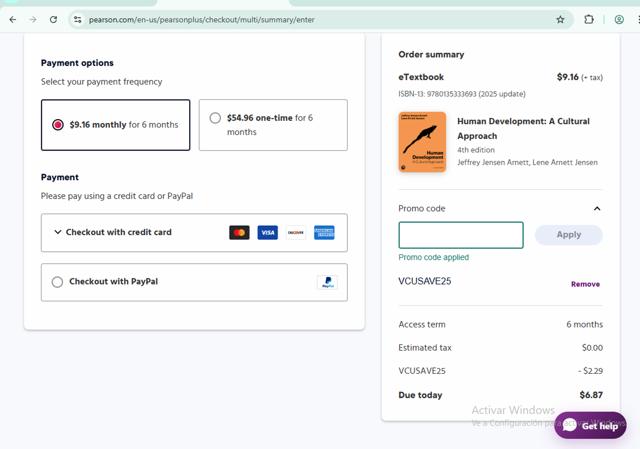The height and width of the screenshot is (449, 640).
Task: Bookmark this page with the star icon
Action: [x=560, y=20]
